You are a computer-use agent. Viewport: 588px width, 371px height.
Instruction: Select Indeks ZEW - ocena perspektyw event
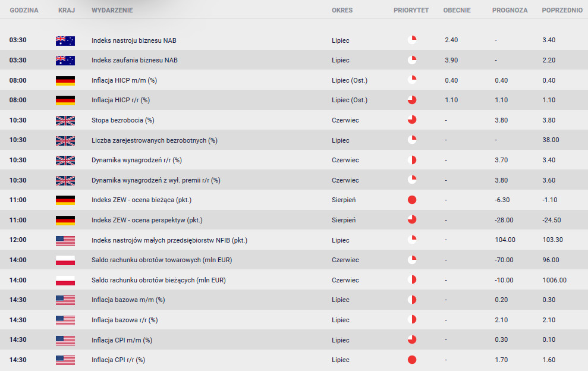(147, 220)
